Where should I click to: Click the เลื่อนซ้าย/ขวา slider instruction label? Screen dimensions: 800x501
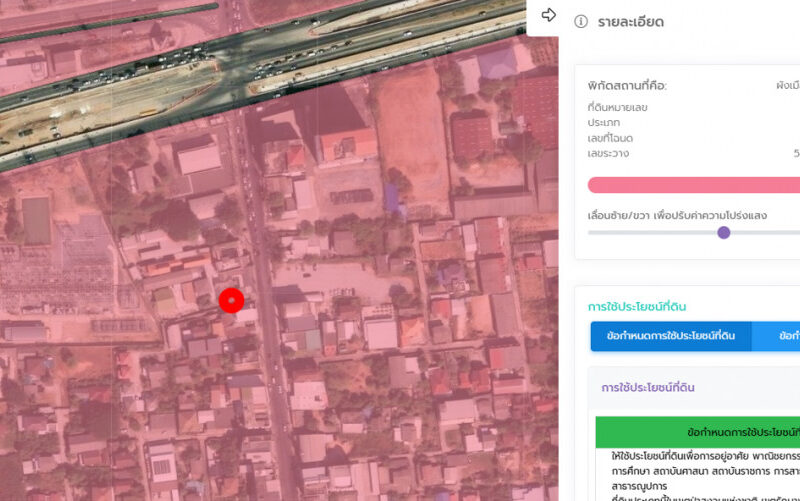tap(677, 215)
